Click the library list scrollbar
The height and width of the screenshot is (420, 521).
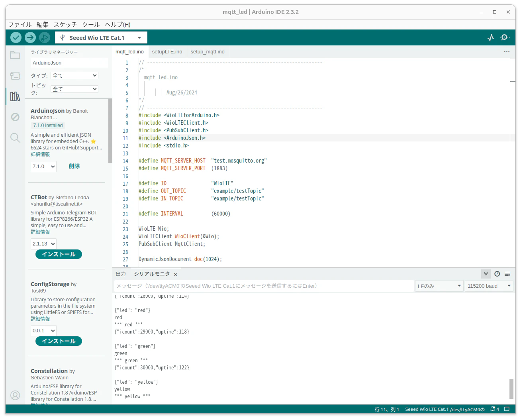coord(110,131)
